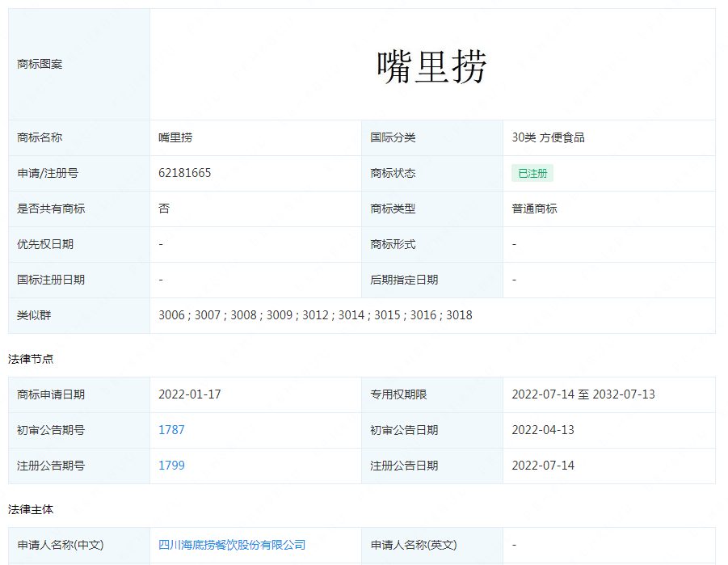Click the 商标类型 label

pyautogui.click(x=393, y=209)
